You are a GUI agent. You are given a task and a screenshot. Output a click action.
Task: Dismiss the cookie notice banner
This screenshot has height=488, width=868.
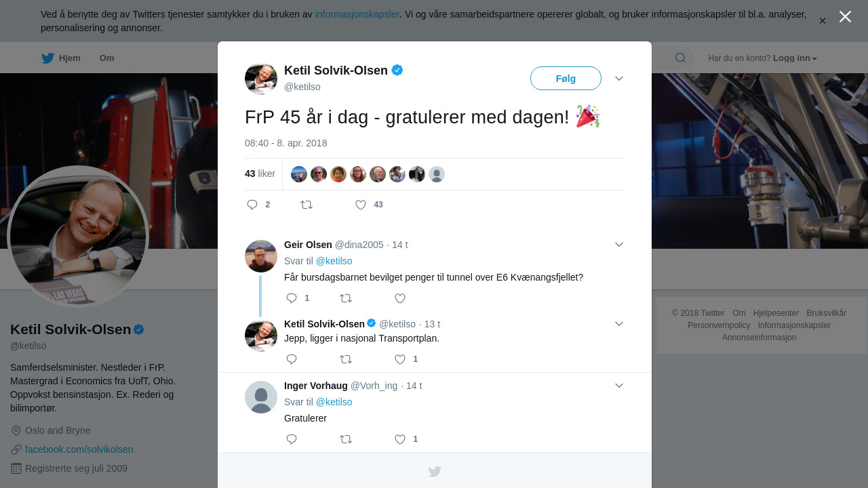pos(822,21)
